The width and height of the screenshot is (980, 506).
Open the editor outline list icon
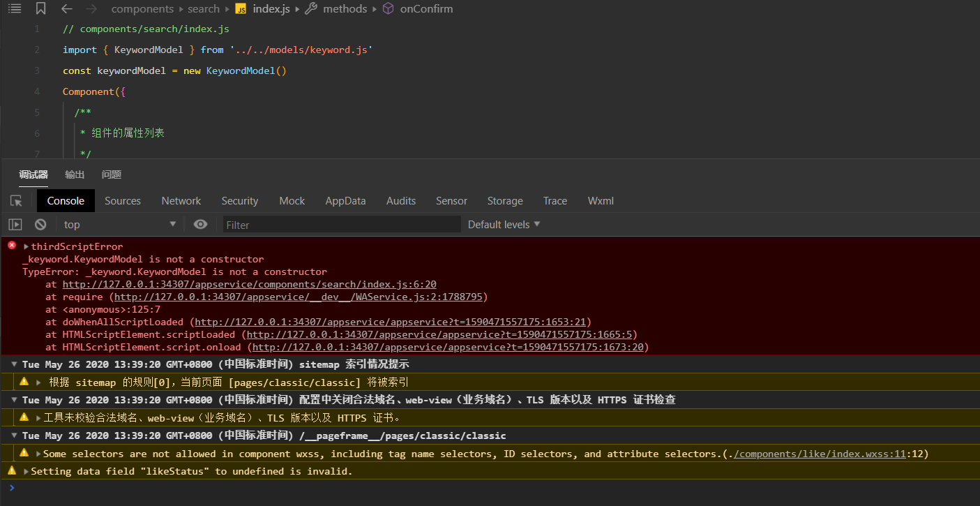[15, 8]
